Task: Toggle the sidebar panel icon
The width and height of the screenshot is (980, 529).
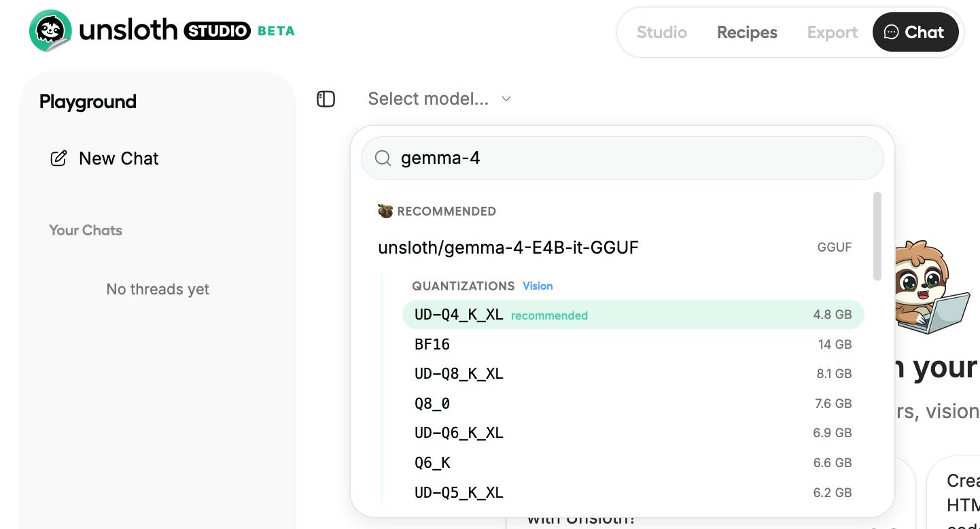Action: (326, 99)
